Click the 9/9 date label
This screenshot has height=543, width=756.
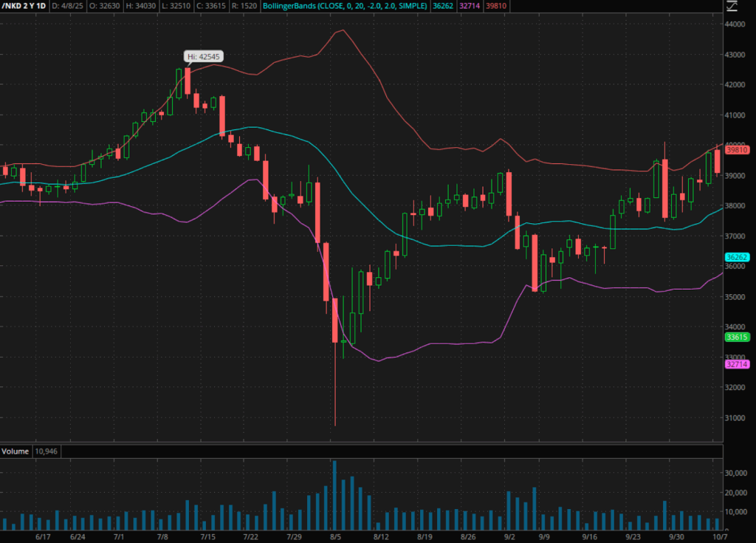(x=544, y=537)
